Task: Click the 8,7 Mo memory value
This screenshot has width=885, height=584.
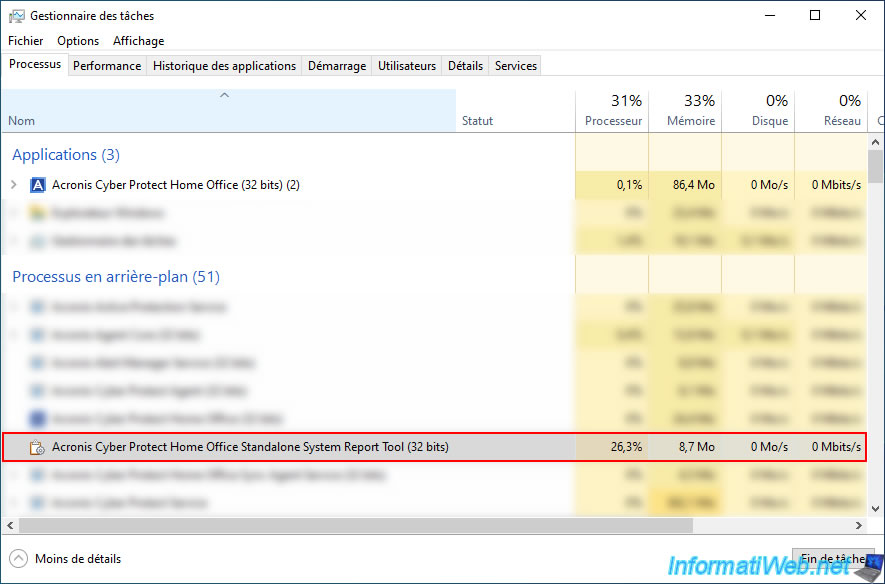Action: pos(696,447)
